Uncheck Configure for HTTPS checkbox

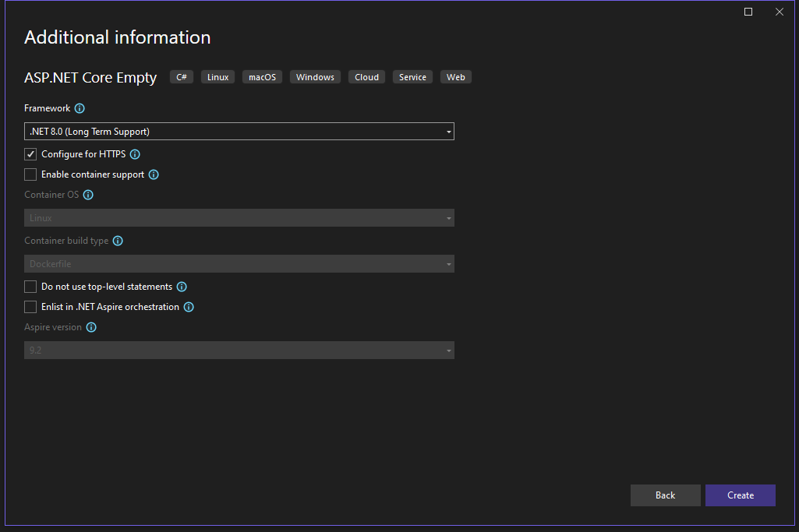click(30, 154)
